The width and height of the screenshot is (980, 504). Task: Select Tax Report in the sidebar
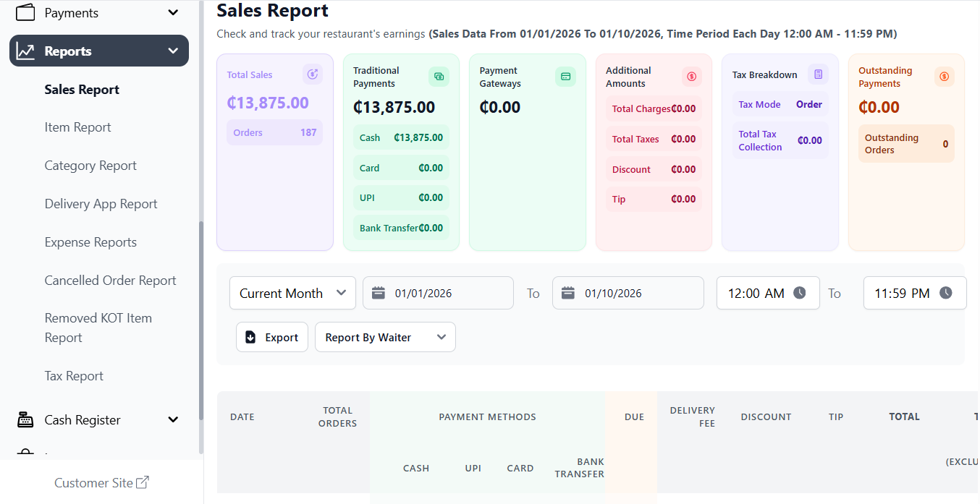coord(74,376)
